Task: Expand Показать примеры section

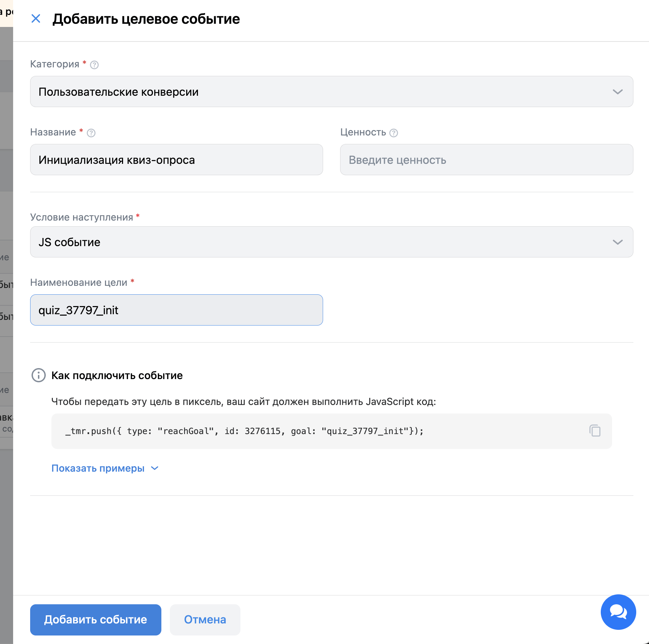Action: [105, 468]
